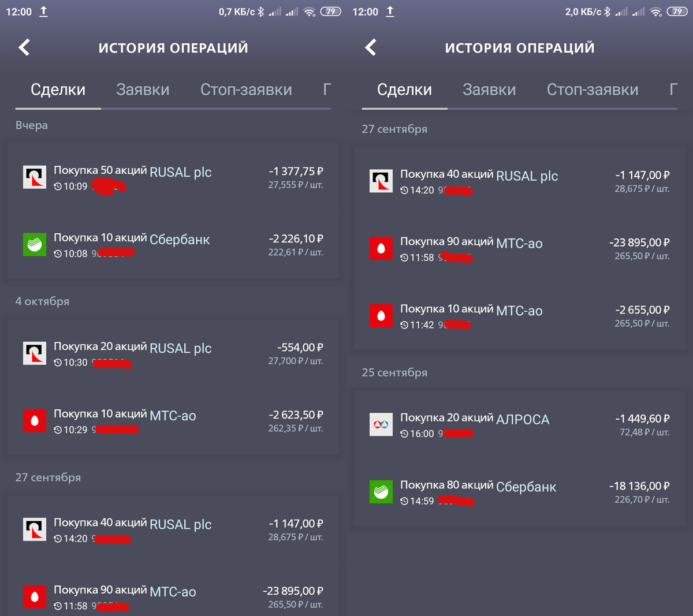Screen dimensions: 693x616
Task: Tap МТС logo in right screenshot's 90 акций row
Action: click(381, 248)
